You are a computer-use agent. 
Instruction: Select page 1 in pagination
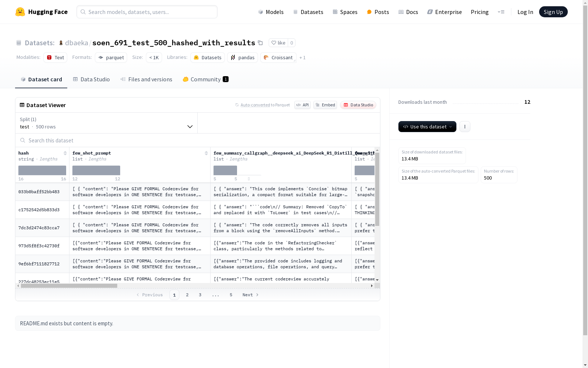coord(175,295)
